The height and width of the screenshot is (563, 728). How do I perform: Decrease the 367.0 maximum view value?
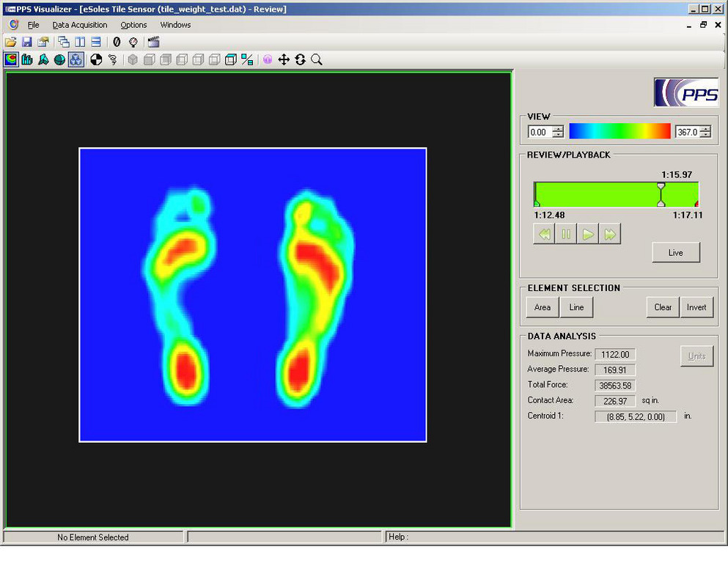pyautogui.click(x=705, y=136)
